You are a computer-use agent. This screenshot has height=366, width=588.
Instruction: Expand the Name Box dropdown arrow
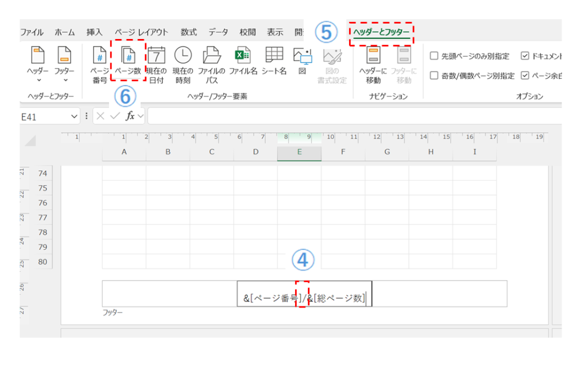tap(73, 116)
